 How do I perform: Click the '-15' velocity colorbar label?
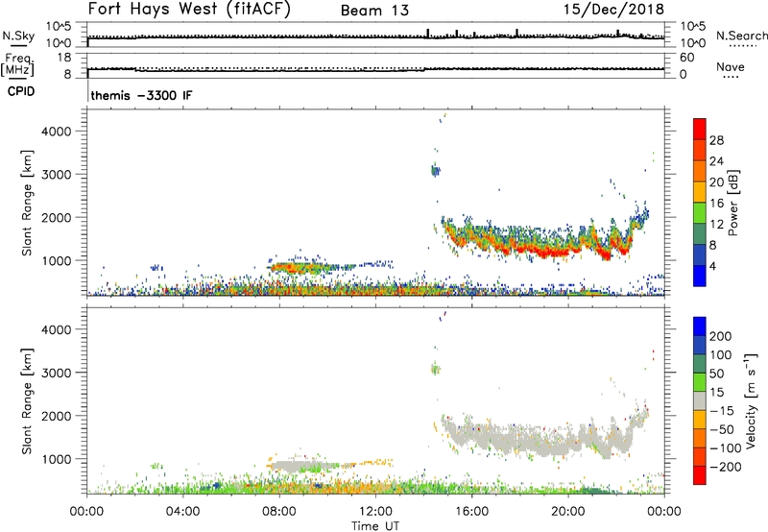(x=722, y=411)
